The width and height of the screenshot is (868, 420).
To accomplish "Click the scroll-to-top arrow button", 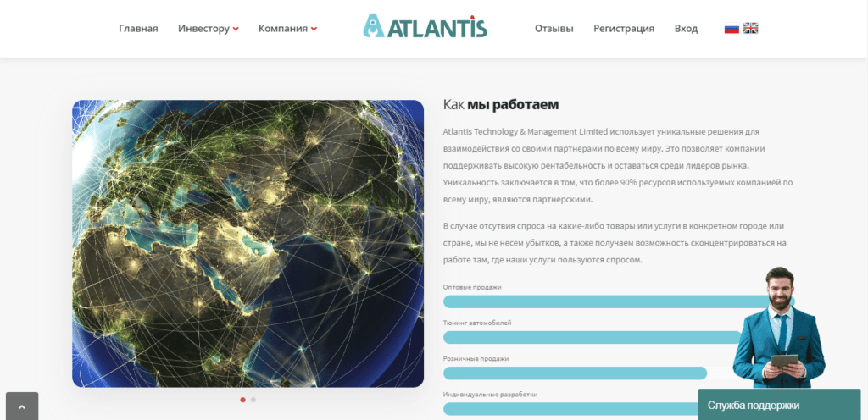I will tap(22, 406).
